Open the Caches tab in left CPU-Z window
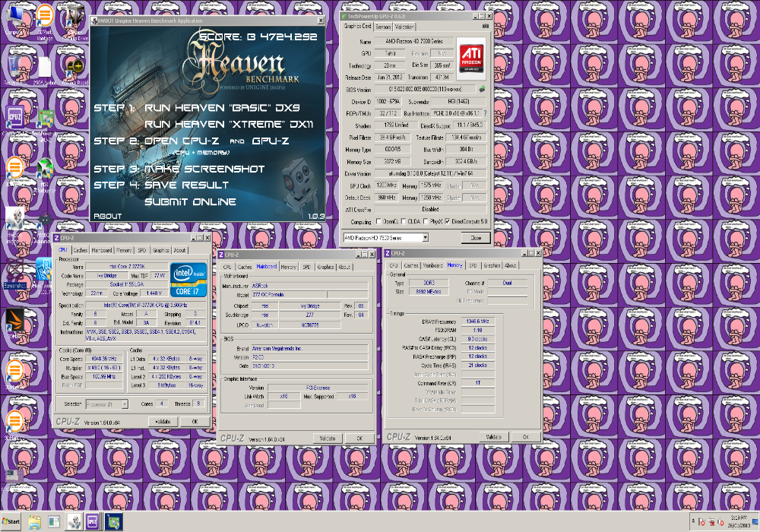The image size is (760, 532). coord(81,250)
